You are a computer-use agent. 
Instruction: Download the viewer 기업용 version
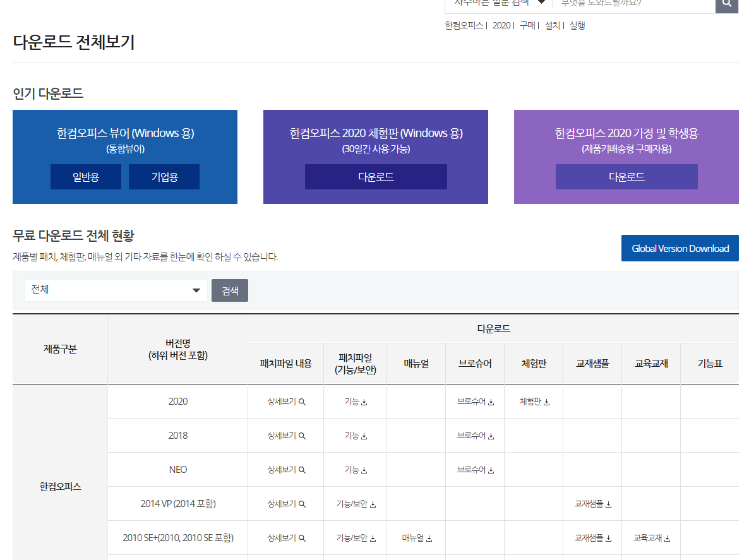pos(164,177)
